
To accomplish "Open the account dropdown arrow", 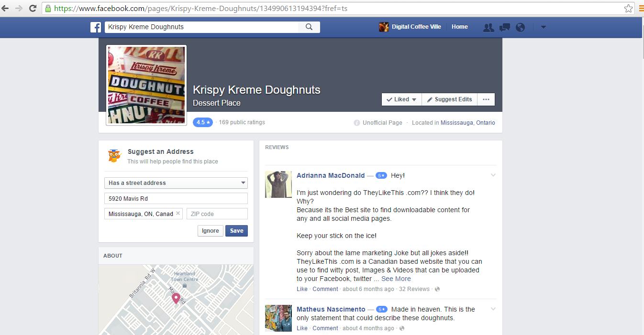I will coord(543,27).
